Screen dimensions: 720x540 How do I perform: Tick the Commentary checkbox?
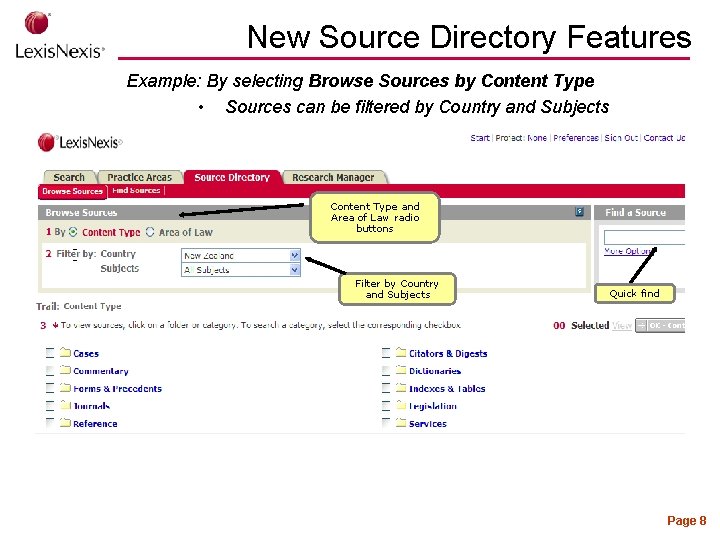50,371
